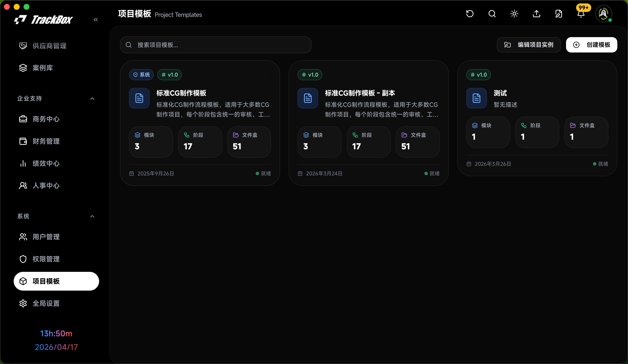This screenshot has height=364, width=628.
Task: Click document icon of 标准CG制作模板 - 副本
Action: pos(308,98)
